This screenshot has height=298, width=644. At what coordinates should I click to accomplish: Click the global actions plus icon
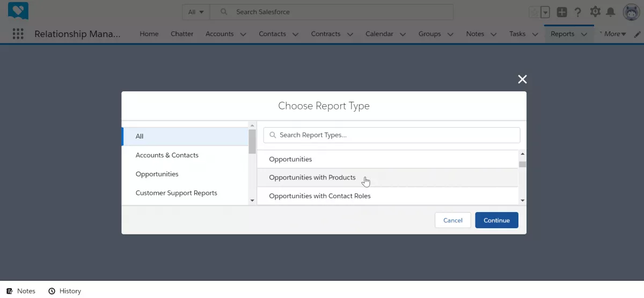[x=561, y=12]
